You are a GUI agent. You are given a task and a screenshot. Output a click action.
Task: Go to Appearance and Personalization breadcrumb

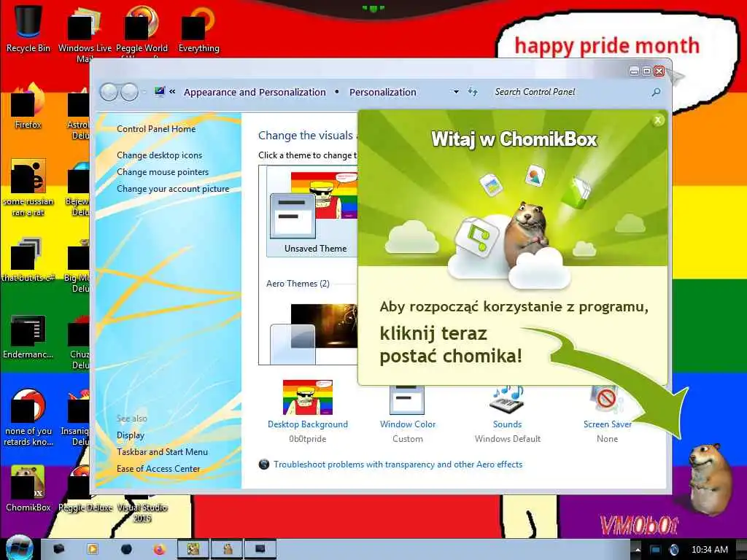pos(255,92)
